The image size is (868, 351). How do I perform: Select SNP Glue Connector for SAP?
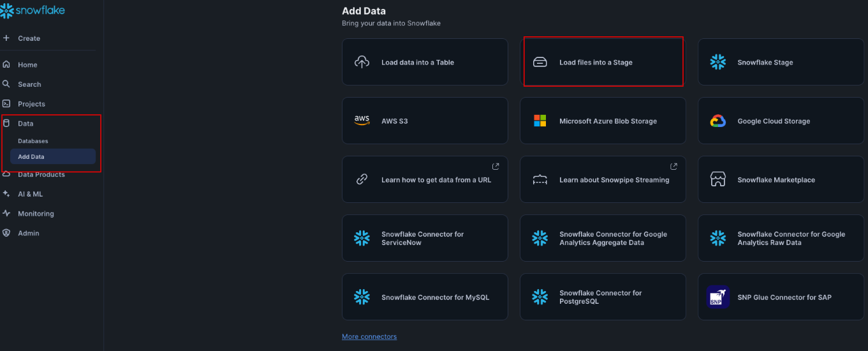click(x=781, y=297)
